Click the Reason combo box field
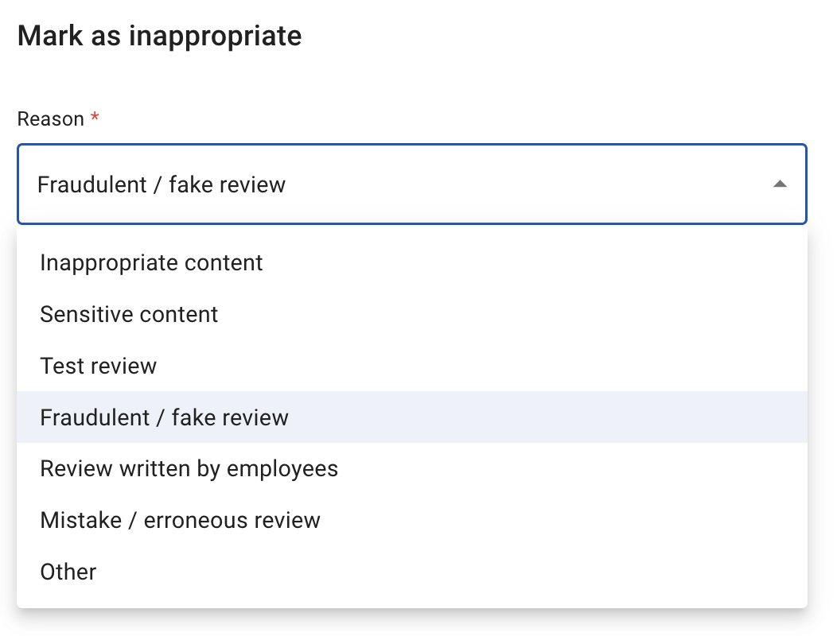 411,184
